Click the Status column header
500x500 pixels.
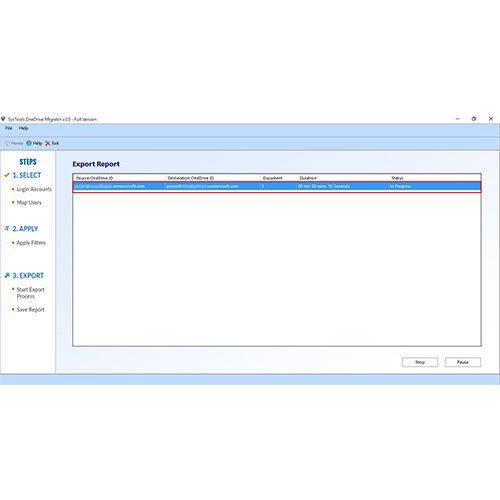click(x=397, y=178)
